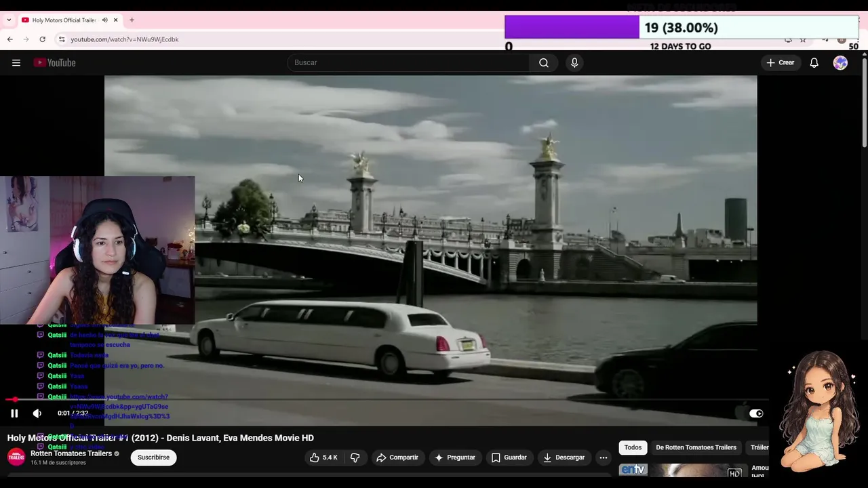868x488 pixels.
Task: Go to the YouTube home logo
Action: pyautogui.click(x=54, y=62)
